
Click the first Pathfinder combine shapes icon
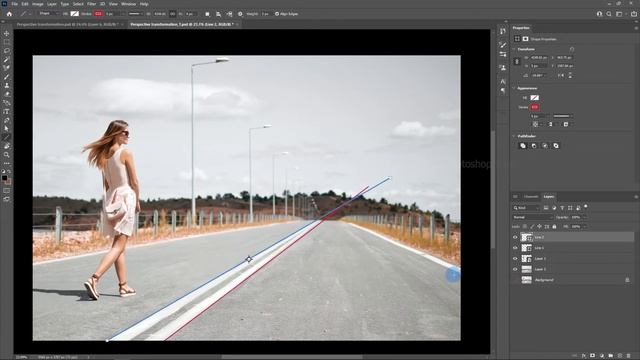pyautogui.click(x=523, y=146)
